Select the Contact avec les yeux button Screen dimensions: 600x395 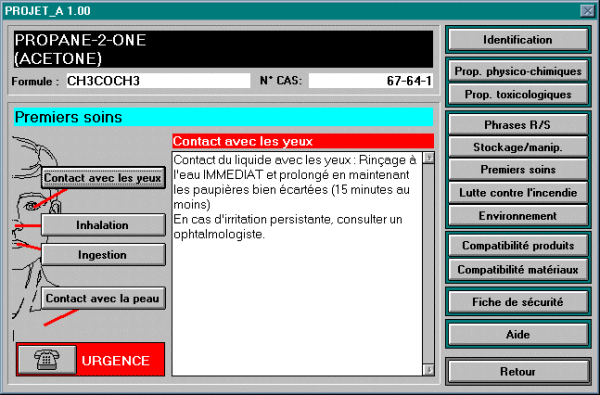(103, 178)
